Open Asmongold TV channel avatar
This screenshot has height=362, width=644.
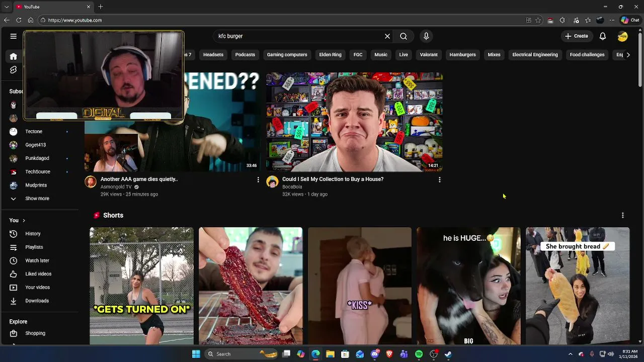91,182
